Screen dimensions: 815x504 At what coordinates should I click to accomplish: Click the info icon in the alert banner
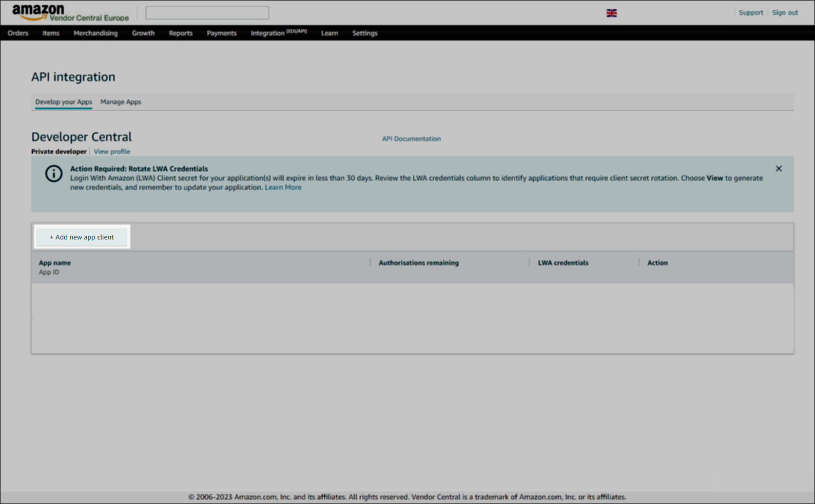[54, 174]
